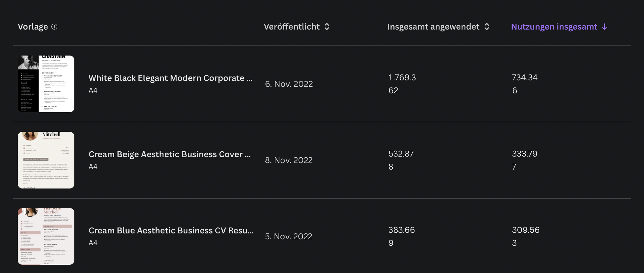644x273 pixels.
Task: Click Nutzungen insgesamt header label
Action: click(554, 27)
